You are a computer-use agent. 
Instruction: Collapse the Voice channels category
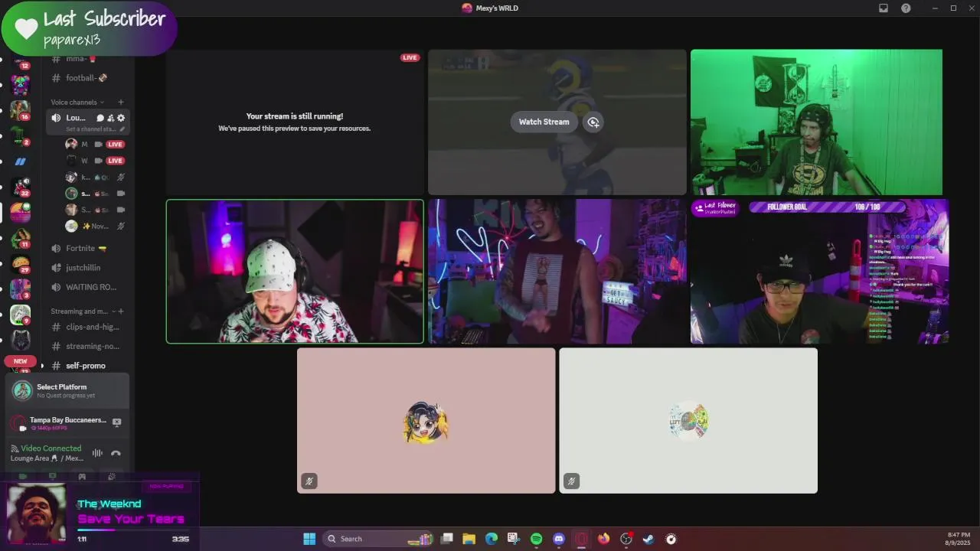(x=77, y=102)
